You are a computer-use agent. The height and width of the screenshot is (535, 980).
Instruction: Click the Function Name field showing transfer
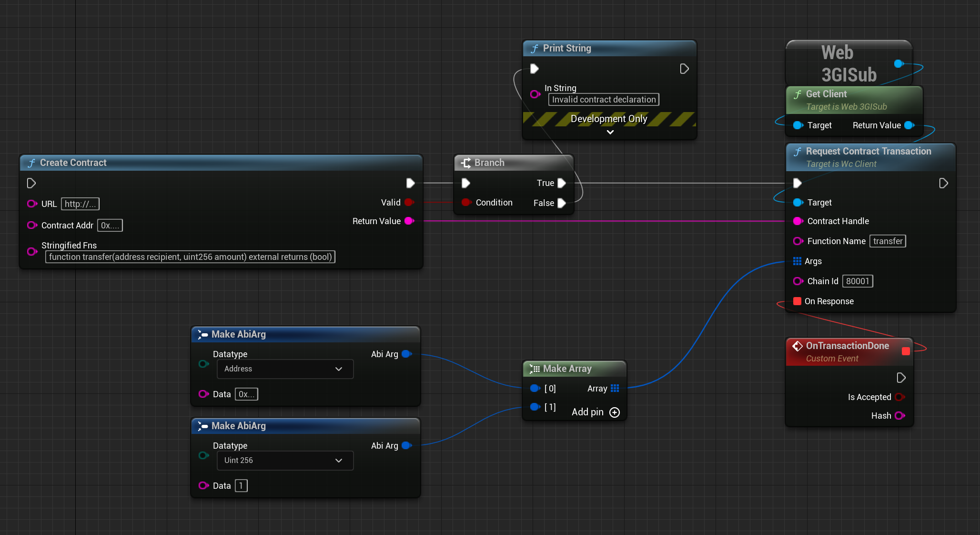click(x=887, y=241)
